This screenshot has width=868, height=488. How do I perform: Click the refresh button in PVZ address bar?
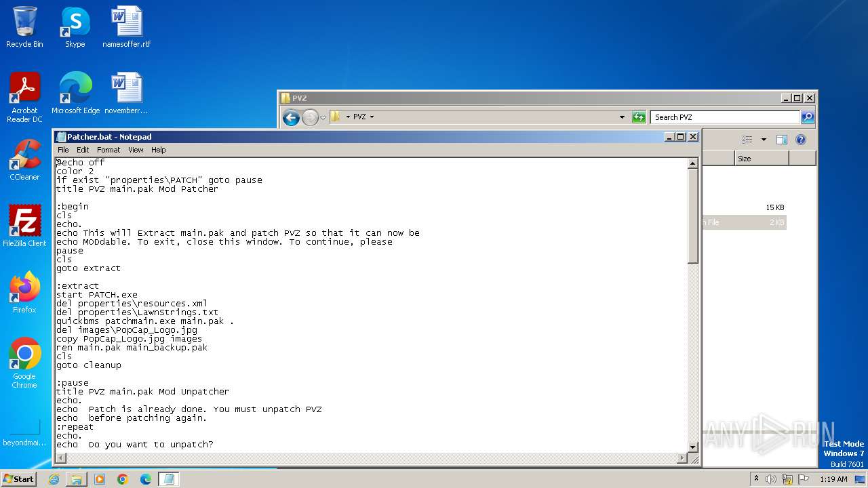pos(639,117)
